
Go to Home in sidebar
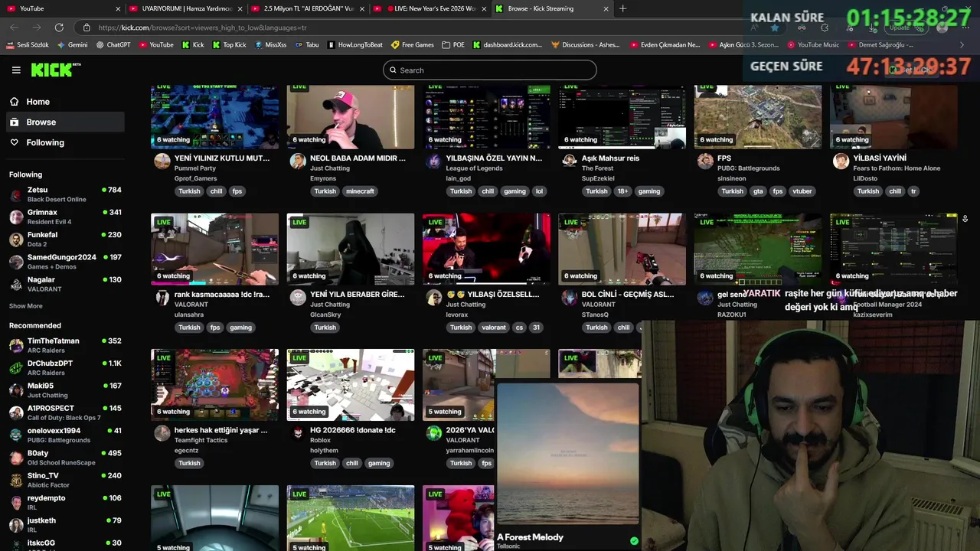(x=38, y=102)
